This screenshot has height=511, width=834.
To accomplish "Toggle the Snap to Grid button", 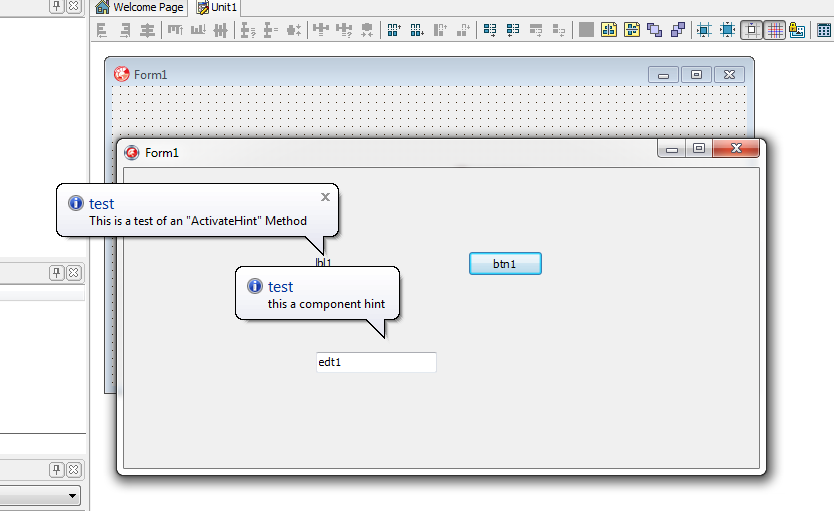I will tap(751, 30).
